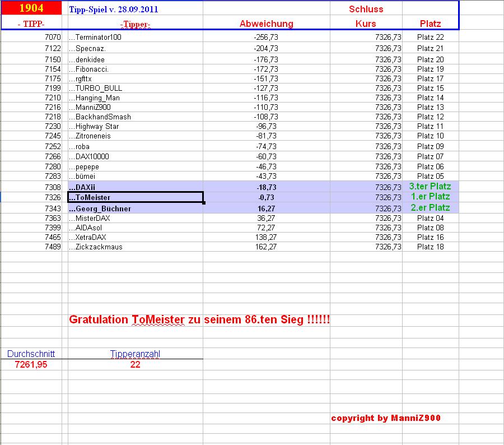Click the green '2.er Platz' cell

431,208
